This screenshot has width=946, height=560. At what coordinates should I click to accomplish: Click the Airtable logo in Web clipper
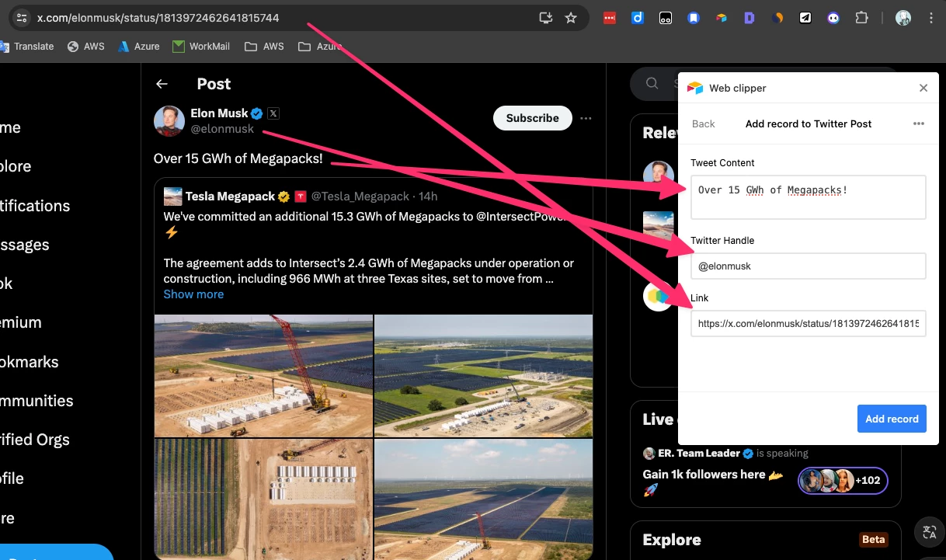point(695,88)
